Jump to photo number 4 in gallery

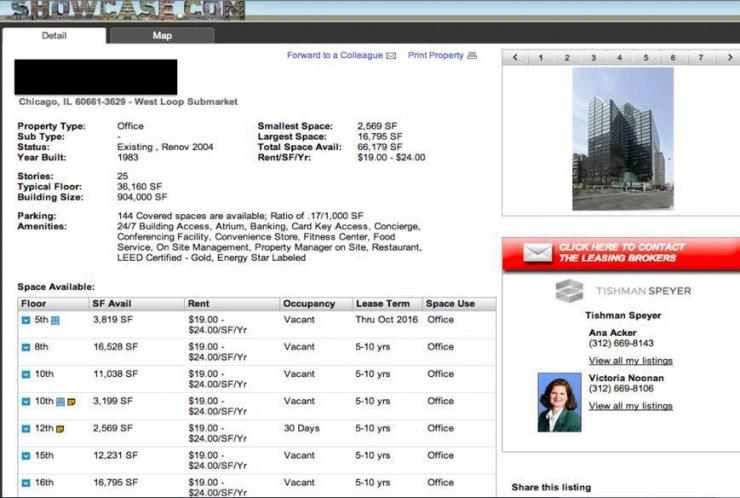(619, 58)
